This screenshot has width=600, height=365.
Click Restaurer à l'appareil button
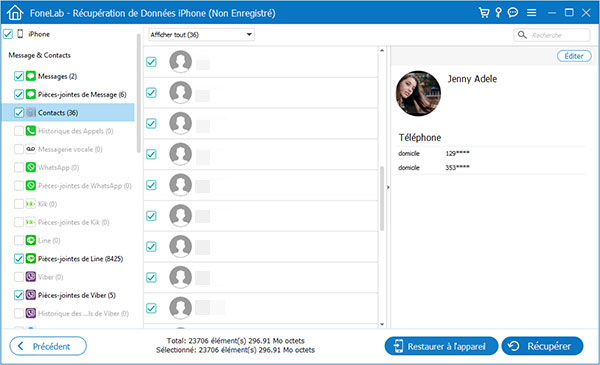tap(441, 346)
